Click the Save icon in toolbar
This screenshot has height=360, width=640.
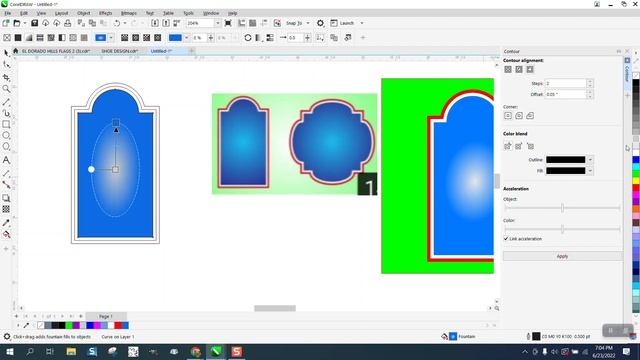(35, 23)
